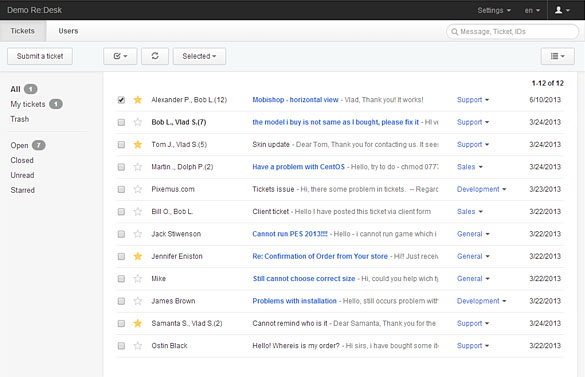Change Support category on Mobishop ticket
Image resolution: width=585 pixels, height=377 pixels.
pyautogui.click(x=473, y=100)
